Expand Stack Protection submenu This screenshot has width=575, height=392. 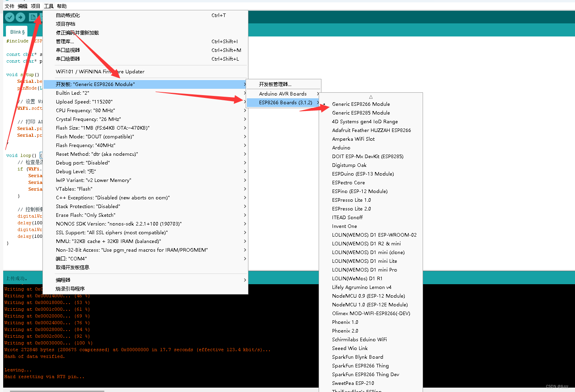(x=145, y=206)
